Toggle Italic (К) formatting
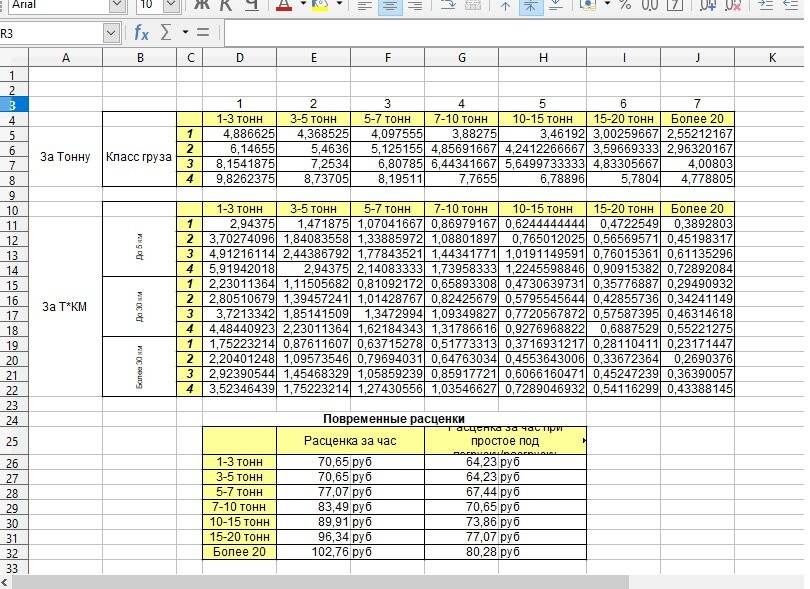 [226, 5]
